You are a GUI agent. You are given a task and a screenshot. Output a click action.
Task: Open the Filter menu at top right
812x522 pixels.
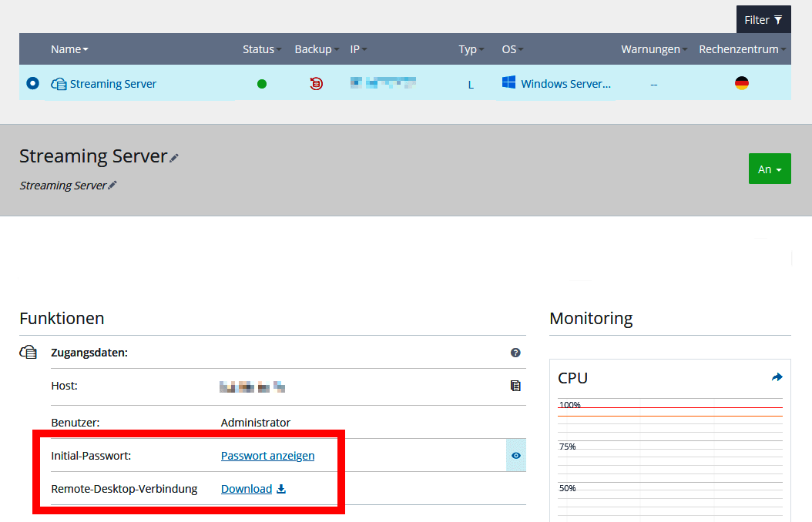point(763,18)
